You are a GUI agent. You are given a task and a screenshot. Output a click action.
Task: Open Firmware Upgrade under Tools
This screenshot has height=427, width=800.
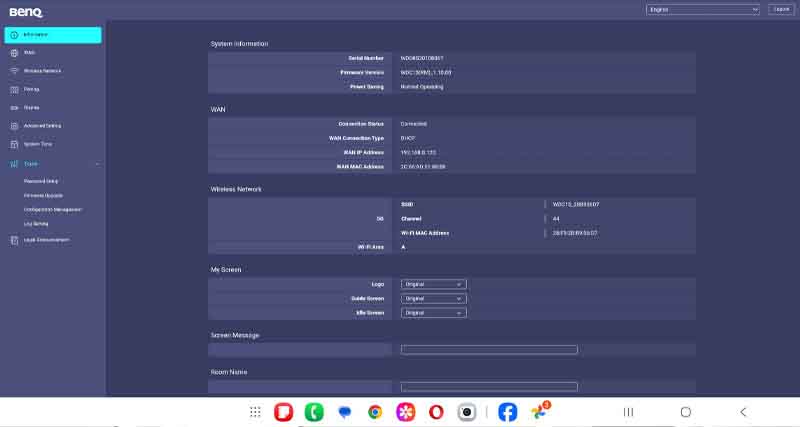pos(43,195)
